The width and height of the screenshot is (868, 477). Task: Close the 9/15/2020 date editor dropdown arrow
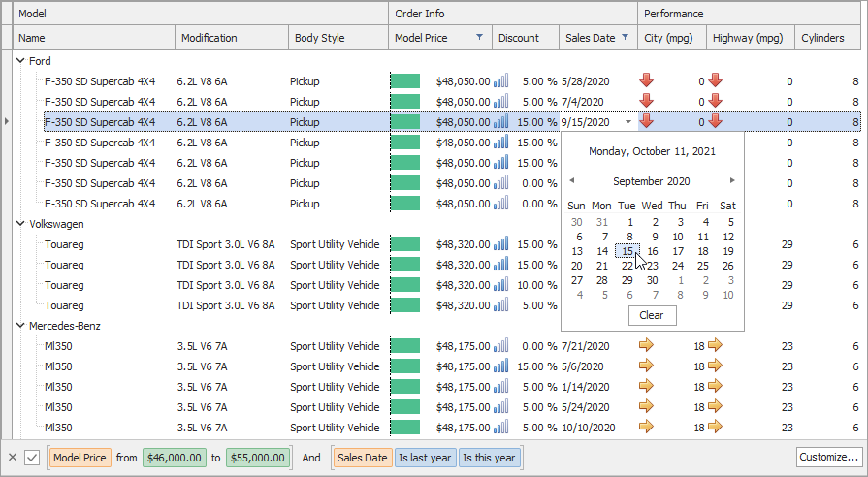coord(628,122)
